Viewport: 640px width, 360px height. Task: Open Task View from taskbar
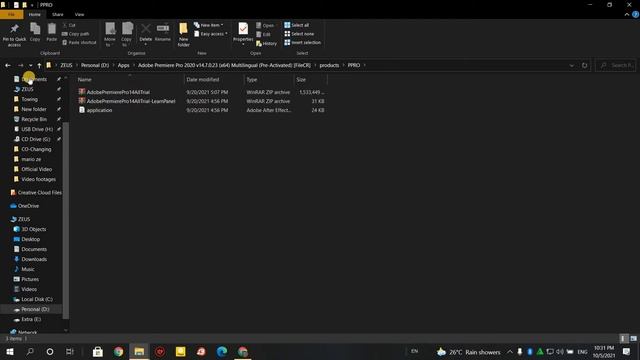click(x=70, y=351)
